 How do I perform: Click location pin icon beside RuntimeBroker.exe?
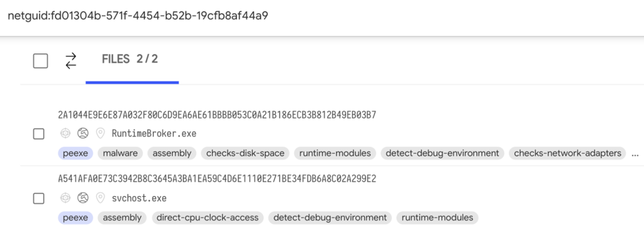tap(100, 134)
